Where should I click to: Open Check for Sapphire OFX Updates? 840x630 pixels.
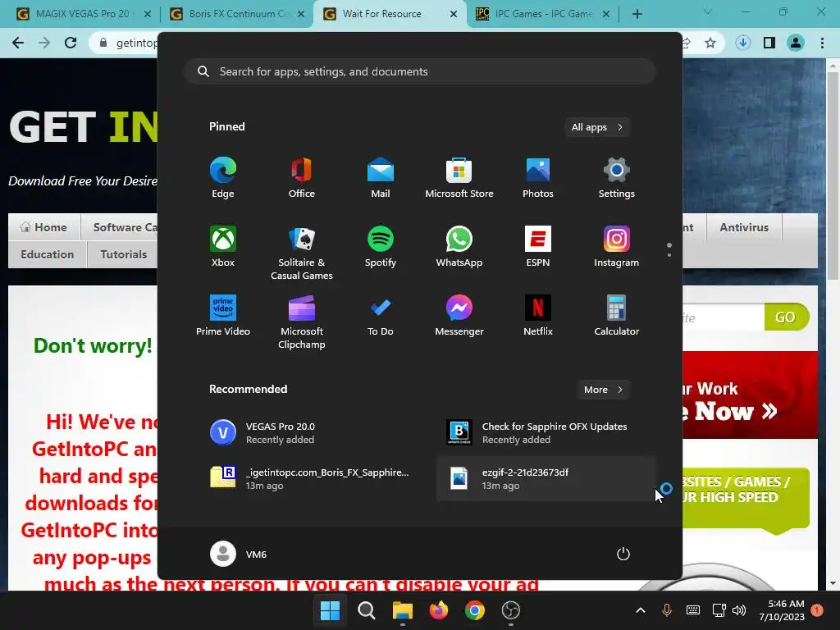click(546, 433)
